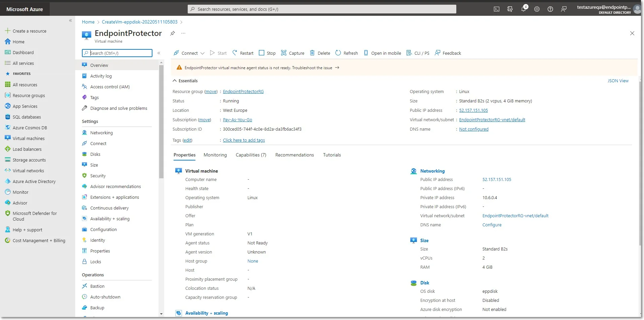This screenshot has width=644, height=320.
Task: Open Access control (IAM)
Action: coord(110,87)
